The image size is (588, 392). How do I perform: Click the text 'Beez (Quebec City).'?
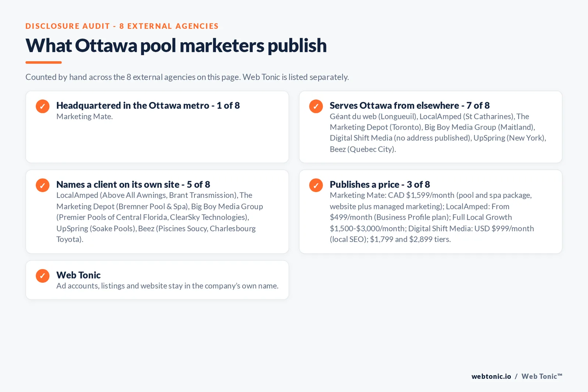[363, 149]
